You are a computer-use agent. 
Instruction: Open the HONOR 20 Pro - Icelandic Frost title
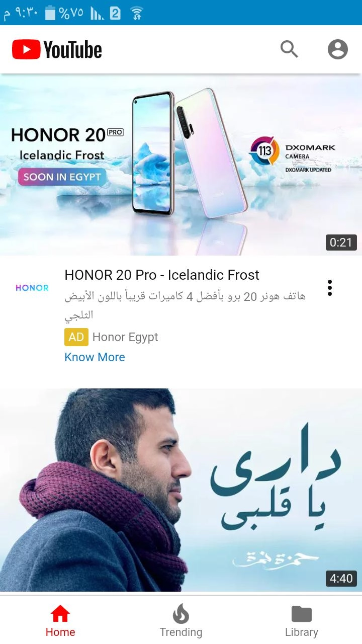point(162,275)
